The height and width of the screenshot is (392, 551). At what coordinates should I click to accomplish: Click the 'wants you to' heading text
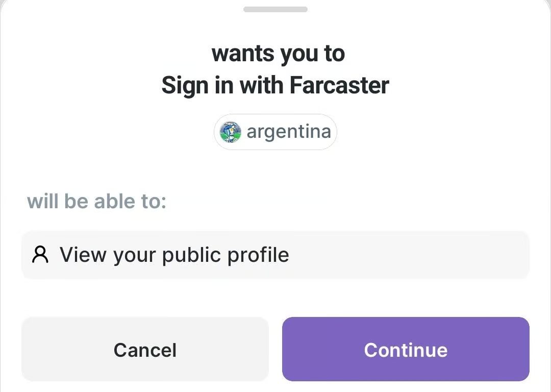(x=279, y=54)
